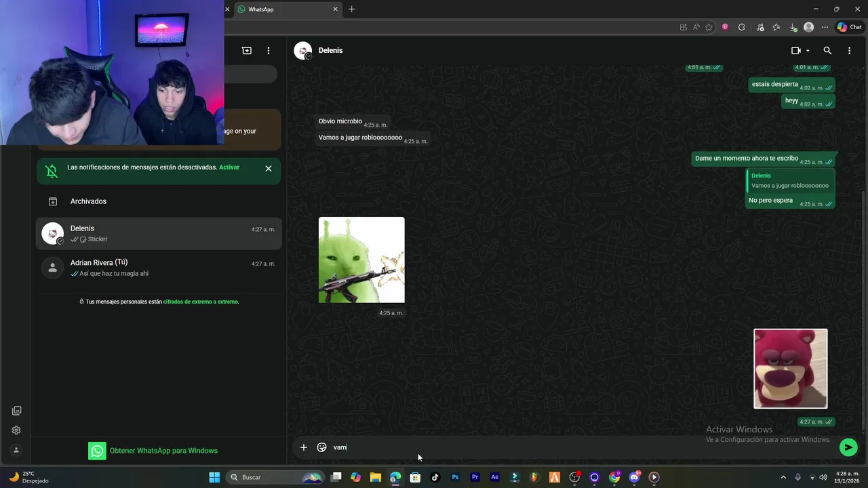The height and width of the screenshot is (488, 868).
Task: Open Premiere Pro from the taskbar
Action: 475,477
